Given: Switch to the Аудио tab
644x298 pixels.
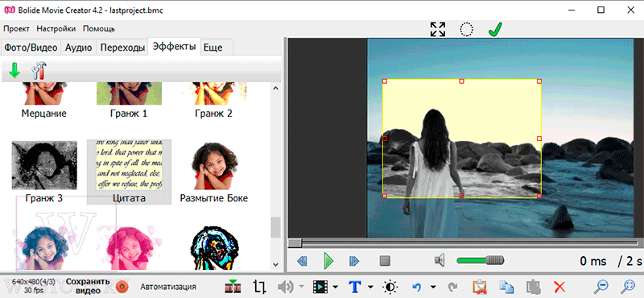Looking at the screenshot, I should [x=78, y=48].
